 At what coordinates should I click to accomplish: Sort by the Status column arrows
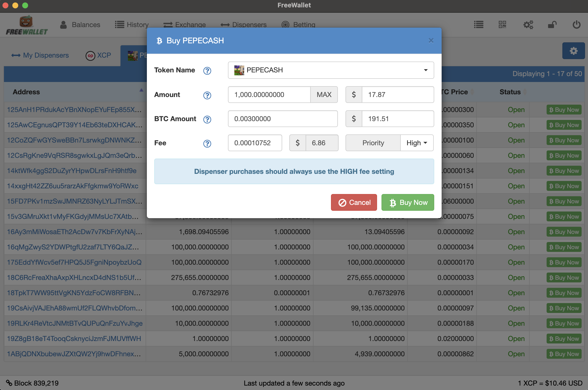point(525,92)
